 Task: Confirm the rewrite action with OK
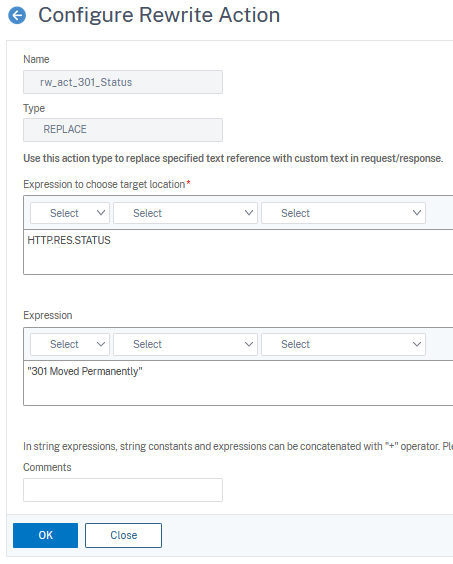click(45, 535)
